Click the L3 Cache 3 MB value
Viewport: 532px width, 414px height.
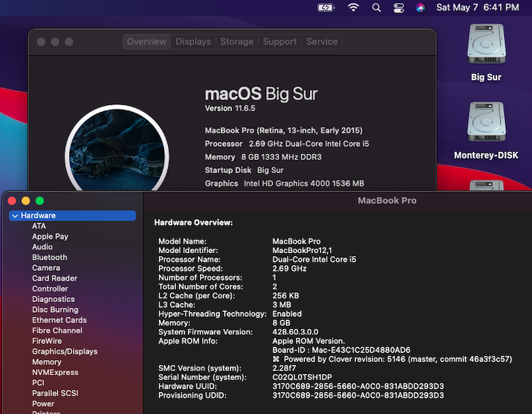(x=282, y=305)
